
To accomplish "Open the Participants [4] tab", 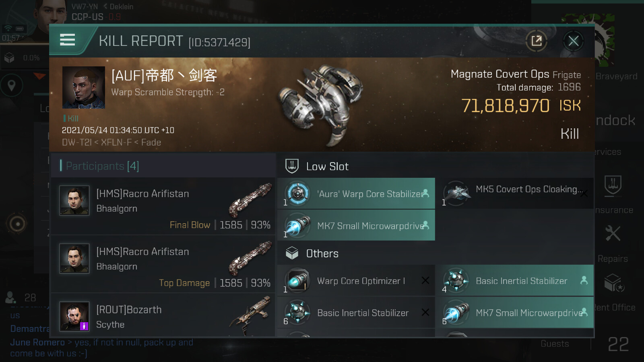I will pos(102,166).
